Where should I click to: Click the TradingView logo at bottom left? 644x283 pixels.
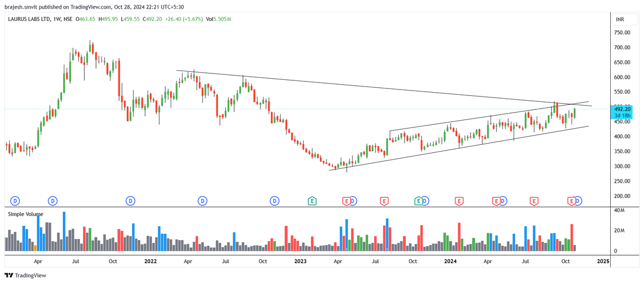pos(26,275)
